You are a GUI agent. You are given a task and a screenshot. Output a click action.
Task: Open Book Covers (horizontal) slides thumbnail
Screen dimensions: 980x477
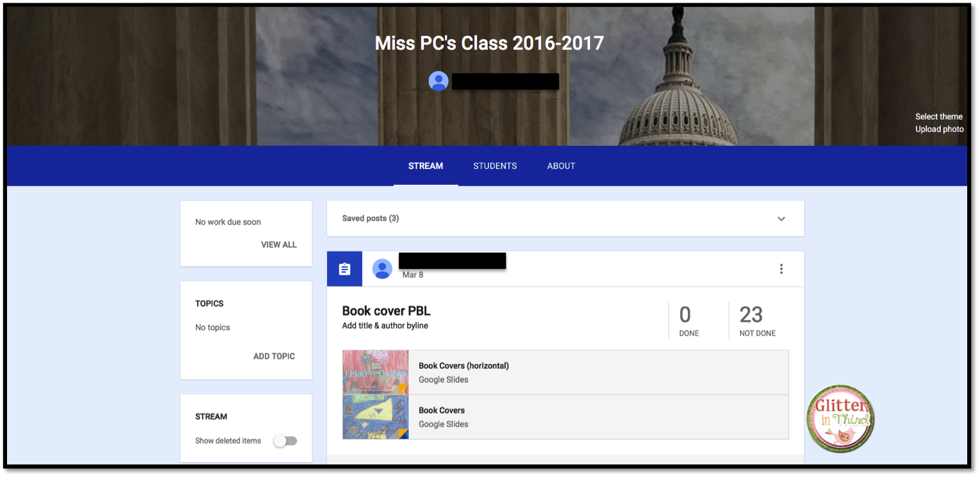[x=375, y=372]
